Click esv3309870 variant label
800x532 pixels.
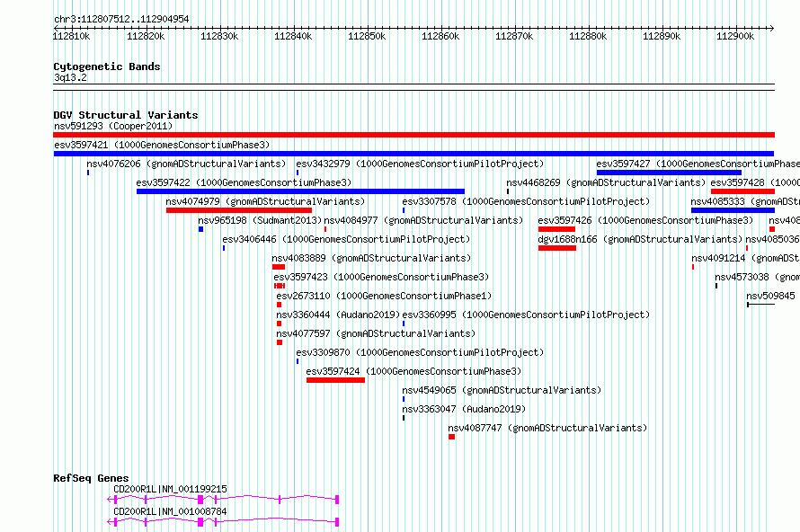coord(420,352)
